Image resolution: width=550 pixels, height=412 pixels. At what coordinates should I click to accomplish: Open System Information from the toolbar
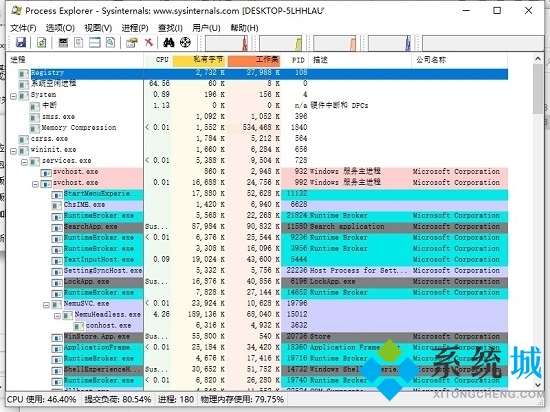coord(63,43)
